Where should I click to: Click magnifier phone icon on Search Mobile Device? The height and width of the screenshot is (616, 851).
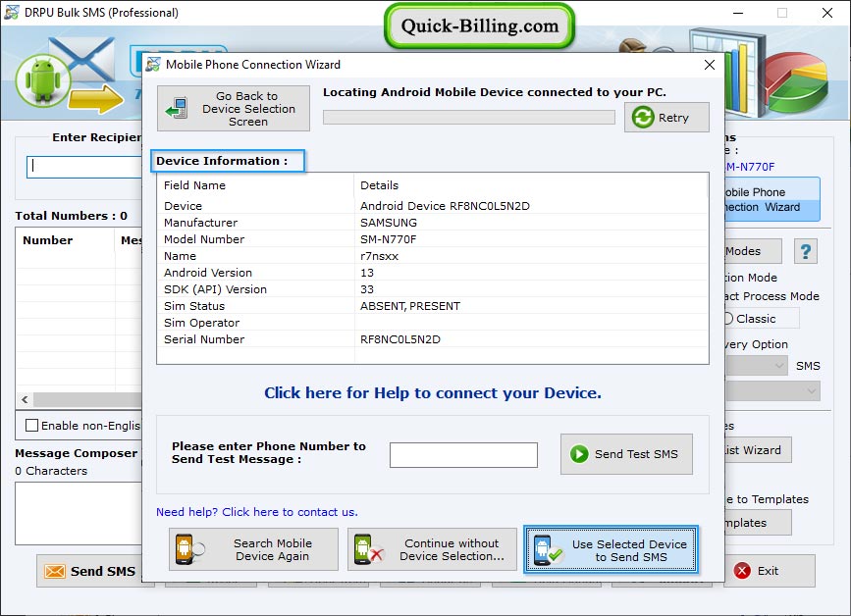(x=189, y=549)
